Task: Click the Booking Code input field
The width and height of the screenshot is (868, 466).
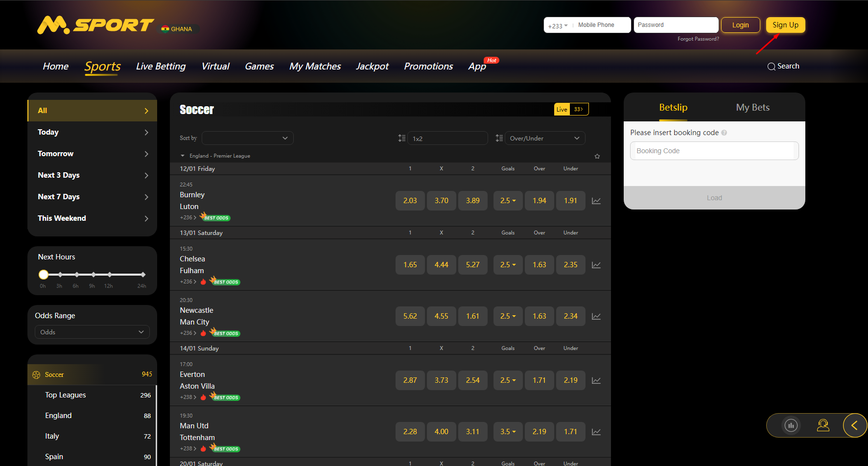Action: (714, 151)
